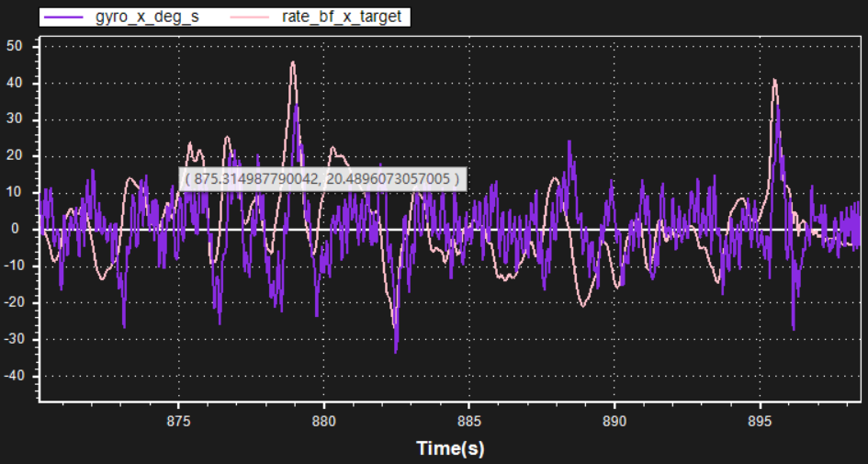Click the pink rate_bf_x_target legend line swatch
Viewport: 868px width, 464px height.
249,17
